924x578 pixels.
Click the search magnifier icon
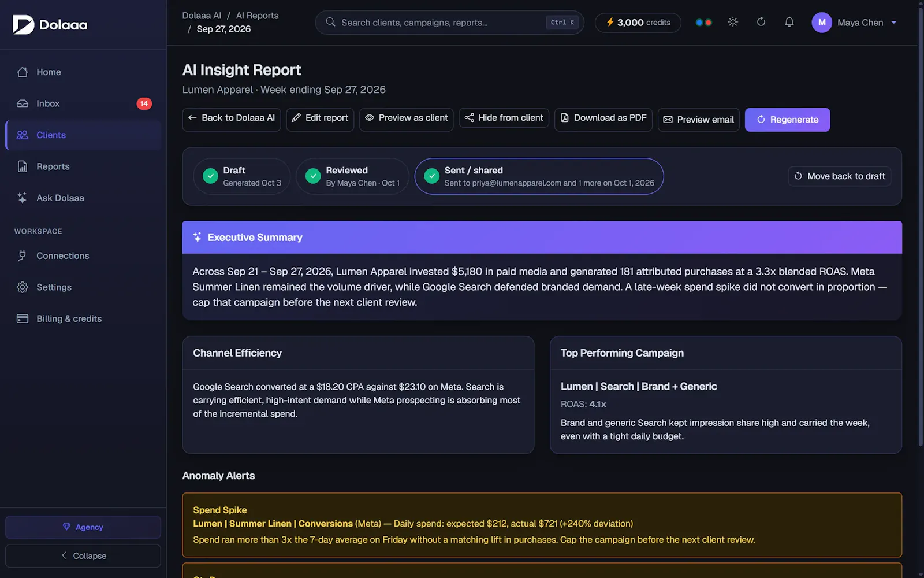[x=330, y=22]
